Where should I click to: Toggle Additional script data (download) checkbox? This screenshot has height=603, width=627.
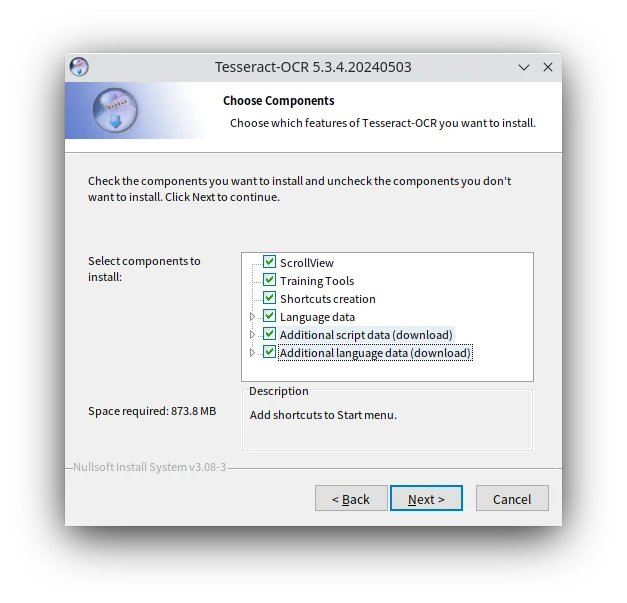[x=270, y=334]
